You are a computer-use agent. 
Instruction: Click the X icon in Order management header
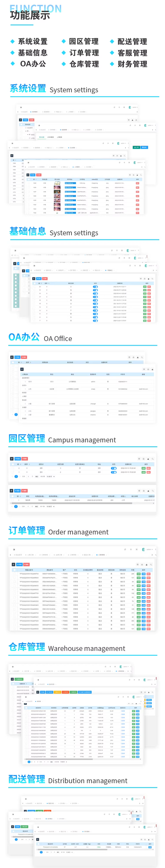tap(136, 549)
